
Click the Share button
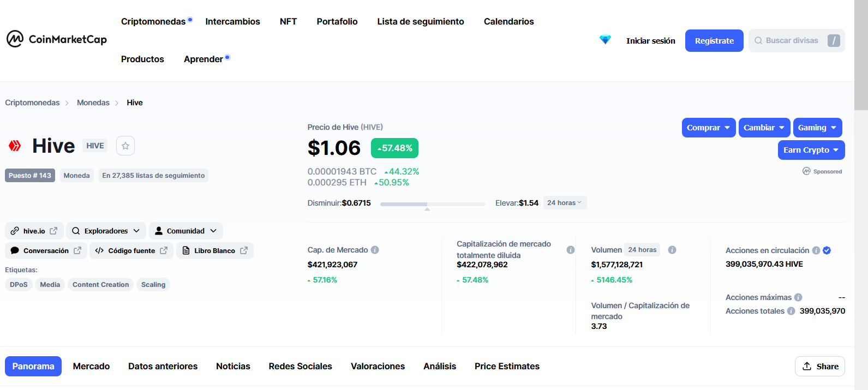(x=820, y=367)
